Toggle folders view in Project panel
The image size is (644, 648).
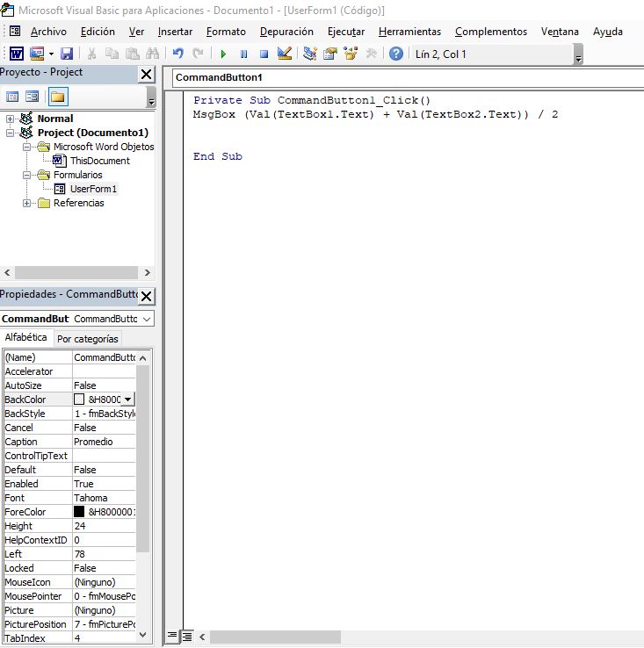(x=57, y=97)
